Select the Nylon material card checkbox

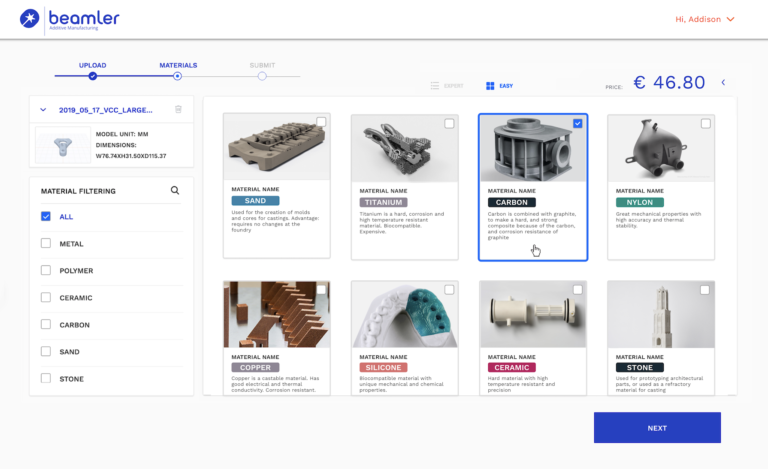click(706, 124)
